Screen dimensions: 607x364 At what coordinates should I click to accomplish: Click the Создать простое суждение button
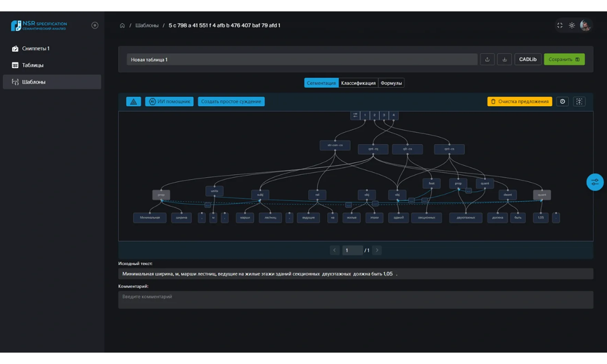(x=231, y=101)
